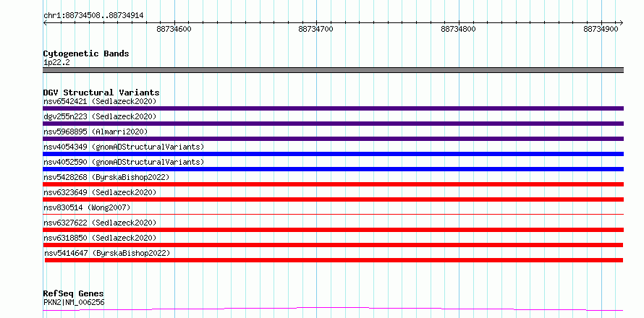The image size is (644, 318).
Task: Click the chr1:88734508..88734914 coordinate label
Action: coord(93,16)
